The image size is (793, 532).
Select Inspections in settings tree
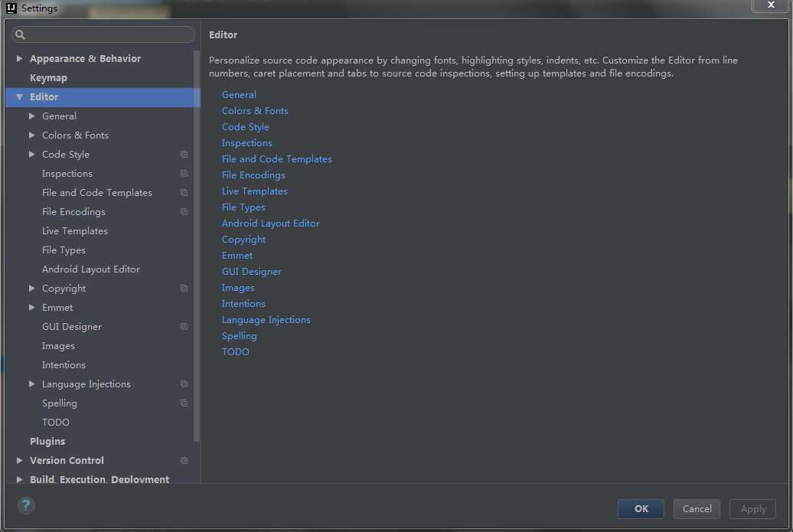tap(67, 174)
